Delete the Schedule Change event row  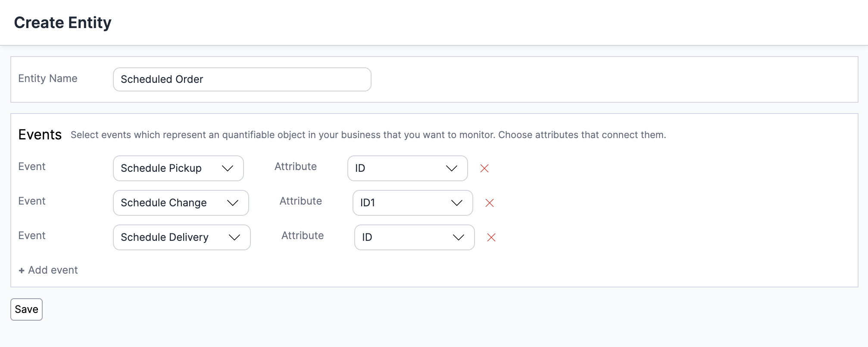point(490,203)
